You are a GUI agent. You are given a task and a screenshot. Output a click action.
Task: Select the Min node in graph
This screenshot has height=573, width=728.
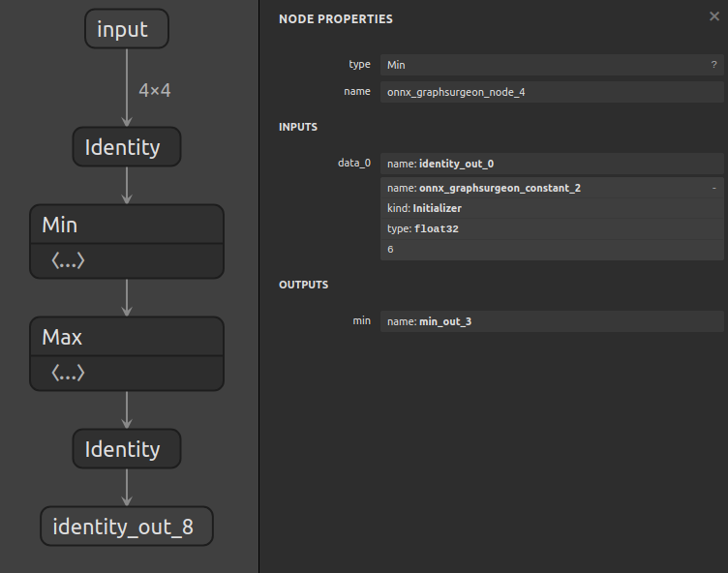[x=127, y=225]
